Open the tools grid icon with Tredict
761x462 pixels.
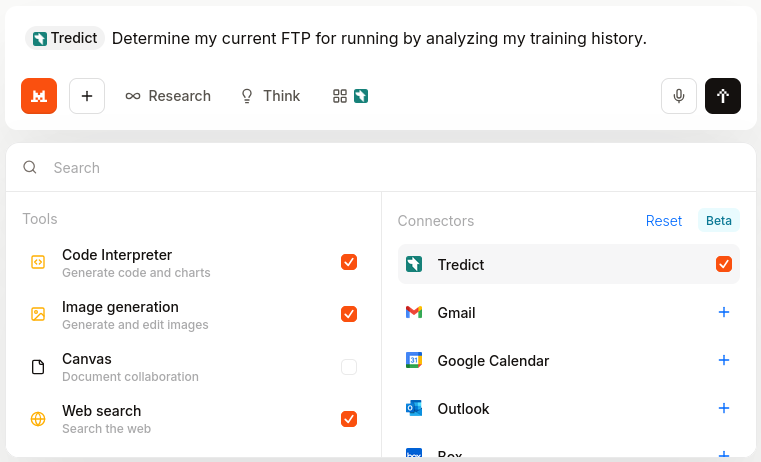pyautogui.click(x=351, y=96)
